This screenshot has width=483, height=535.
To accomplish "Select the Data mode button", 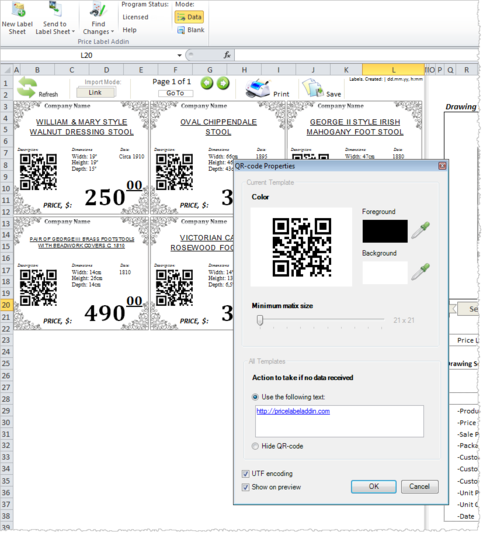I will [x=189, y=17].
